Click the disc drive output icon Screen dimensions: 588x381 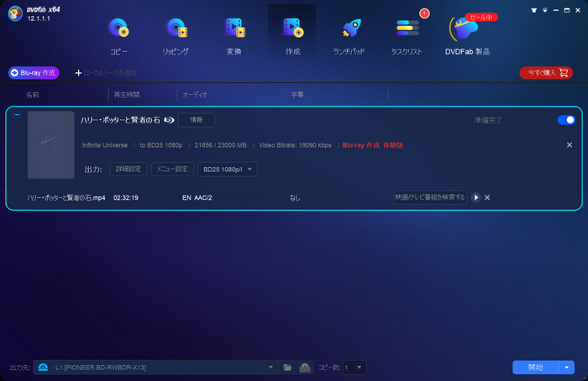(43, 368)
